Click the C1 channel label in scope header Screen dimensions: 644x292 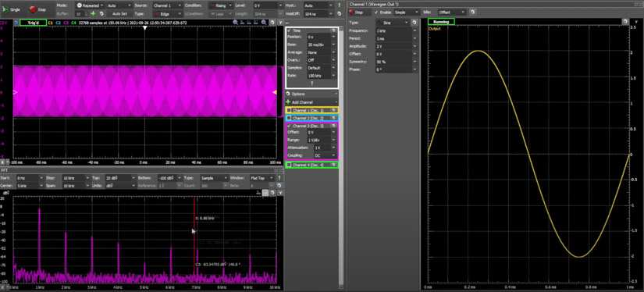51,23
